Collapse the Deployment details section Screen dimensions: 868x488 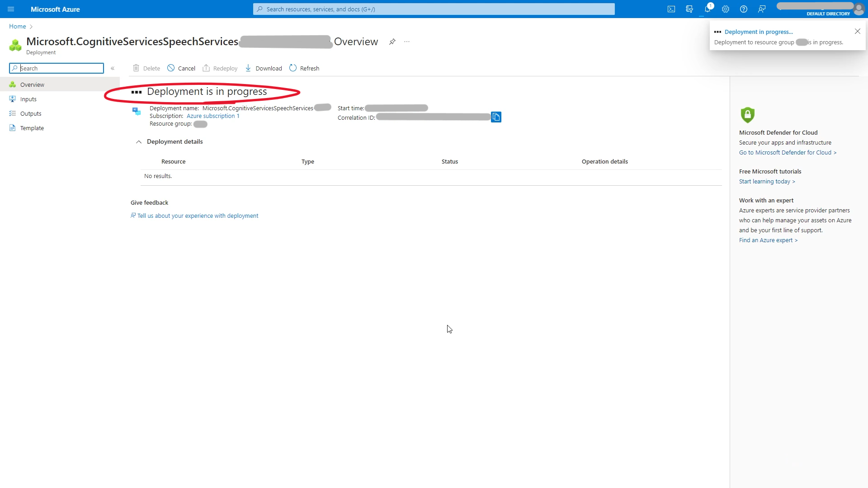(x=139, y=142)
